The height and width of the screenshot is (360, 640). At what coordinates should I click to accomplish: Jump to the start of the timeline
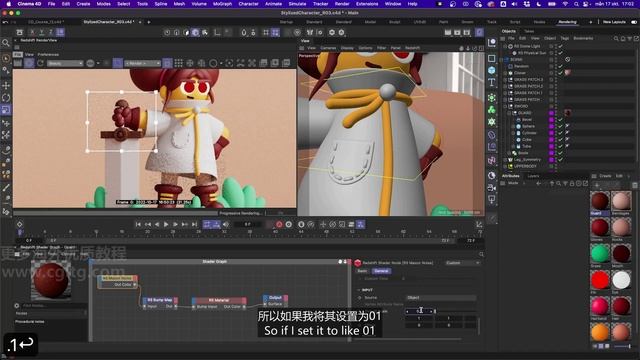[138, 224]
